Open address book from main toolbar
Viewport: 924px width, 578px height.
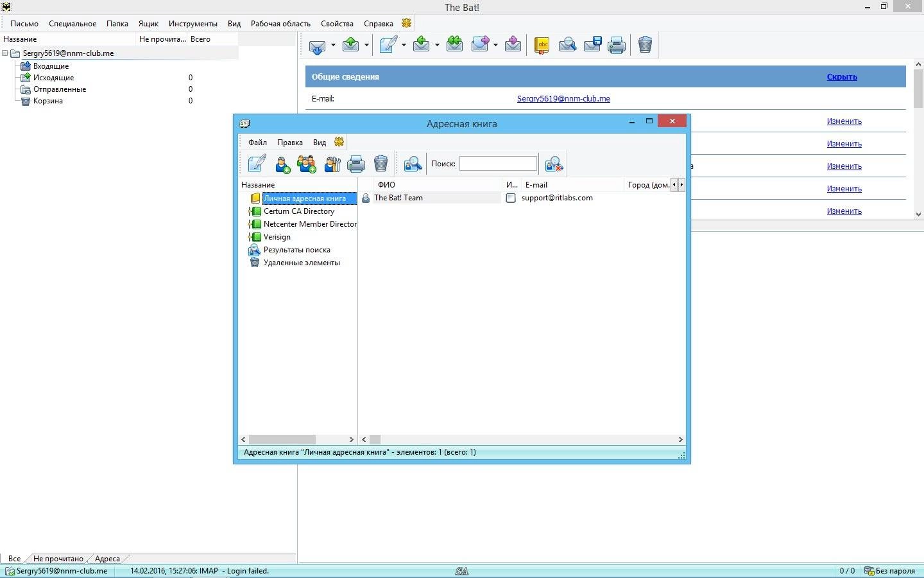coord(542,45)
